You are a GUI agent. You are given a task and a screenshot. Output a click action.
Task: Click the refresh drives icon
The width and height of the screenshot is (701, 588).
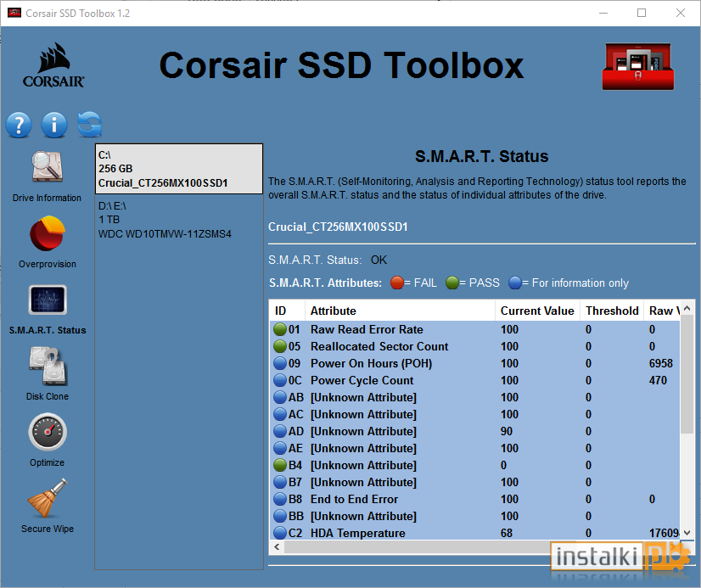(x=89, y=124)
